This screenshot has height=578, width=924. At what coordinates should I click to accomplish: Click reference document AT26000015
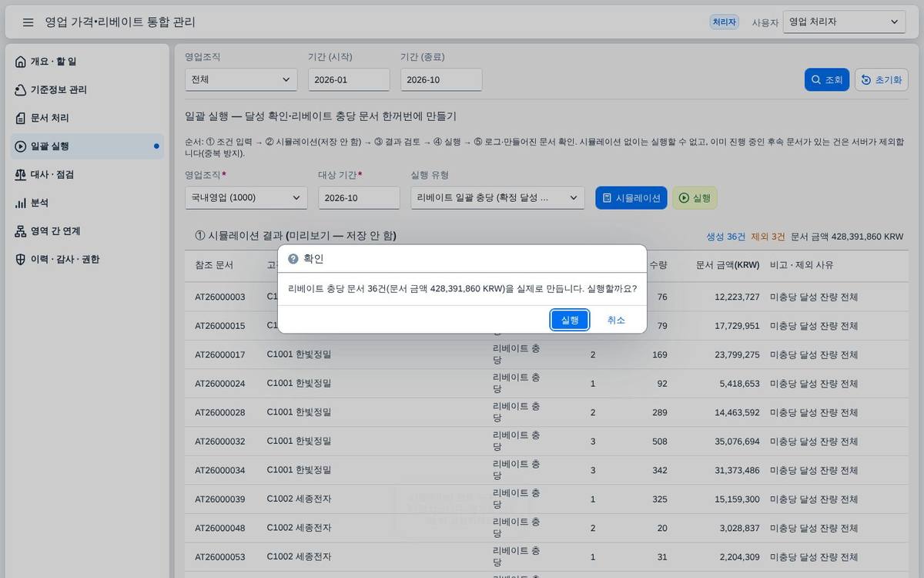pyautogui.click(x=220, y=326)
